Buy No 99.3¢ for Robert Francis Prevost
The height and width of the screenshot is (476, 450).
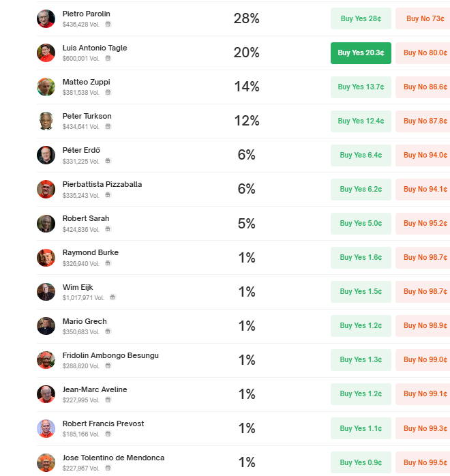pos(423,428)
